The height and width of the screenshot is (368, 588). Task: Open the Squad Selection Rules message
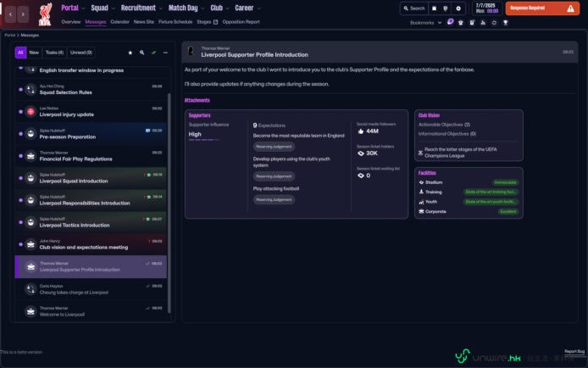point(91,89)
